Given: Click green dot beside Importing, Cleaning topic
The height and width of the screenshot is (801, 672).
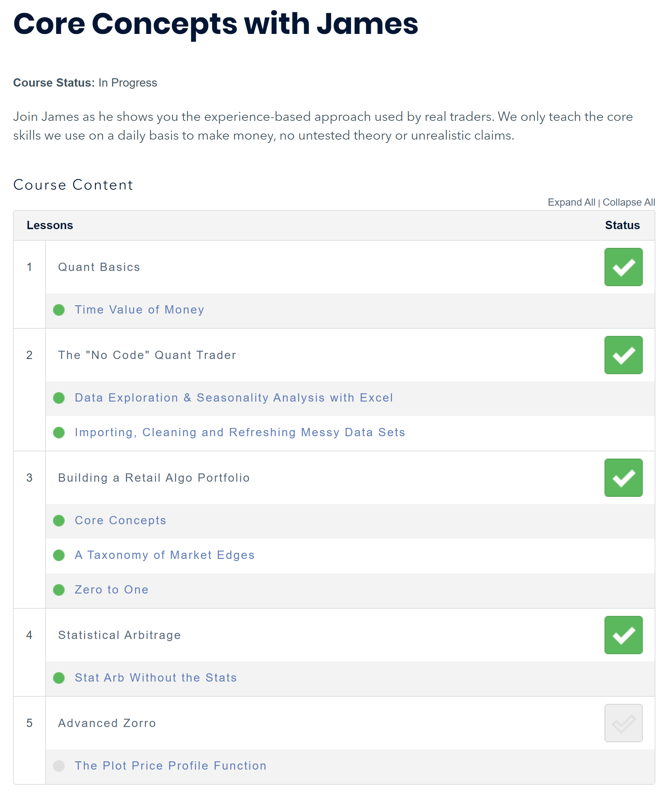Looking at the screenshot, I should pyautogui.click(x=59, y=433).
